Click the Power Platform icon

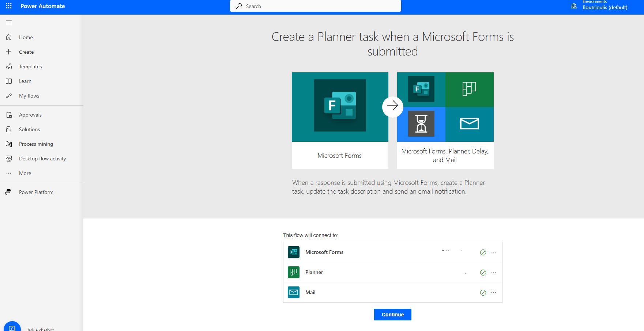tap(8, 192)
